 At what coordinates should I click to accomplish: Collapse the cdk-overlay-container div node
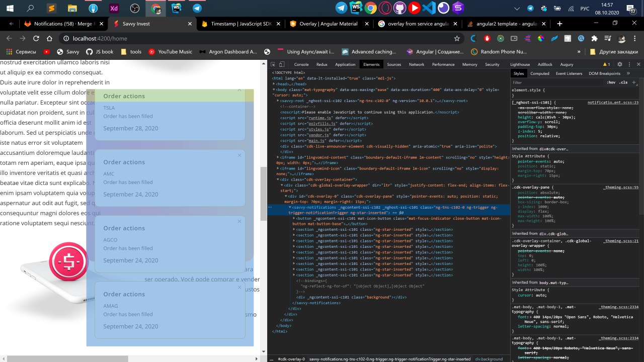278,179
